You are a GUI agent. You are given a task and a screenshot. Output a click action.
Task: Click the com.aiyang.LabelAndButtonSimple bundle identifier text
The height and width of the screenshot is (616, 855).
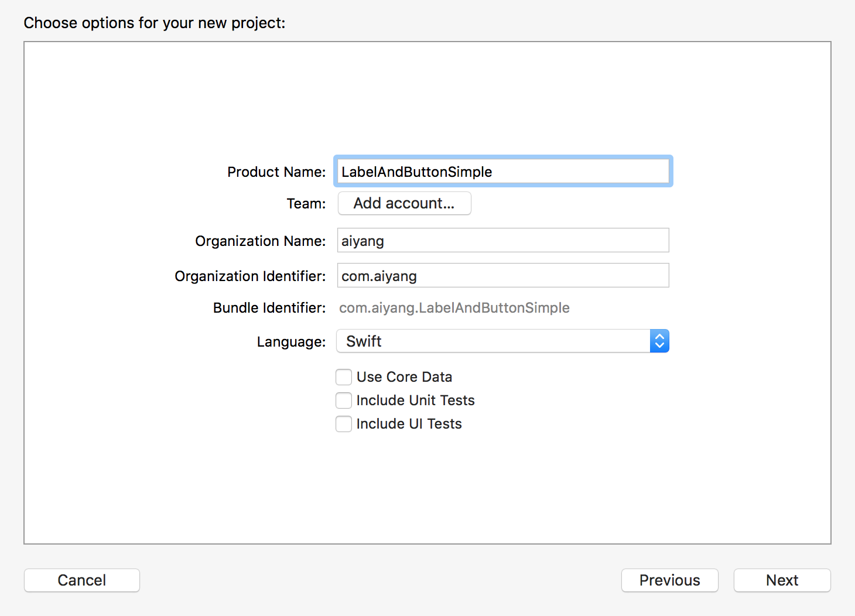(454, 308)
